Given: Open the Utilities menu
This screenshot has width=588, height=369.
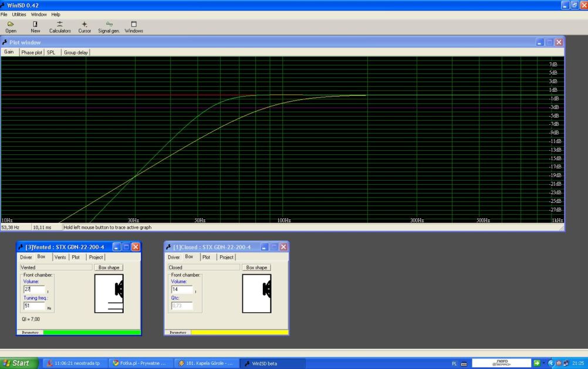Looking at the screenshot, I should click(19, 14).
